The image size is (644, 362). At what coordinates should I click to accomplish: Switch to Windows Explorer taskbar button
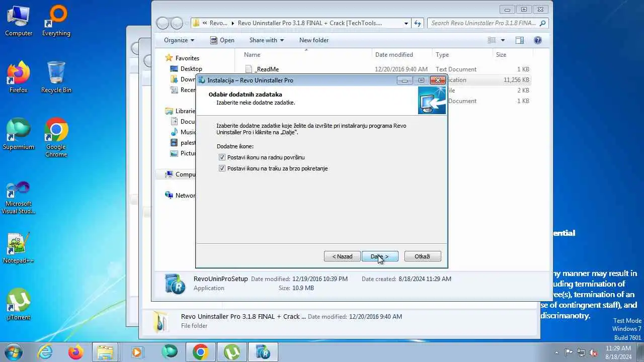click(105, 352)
